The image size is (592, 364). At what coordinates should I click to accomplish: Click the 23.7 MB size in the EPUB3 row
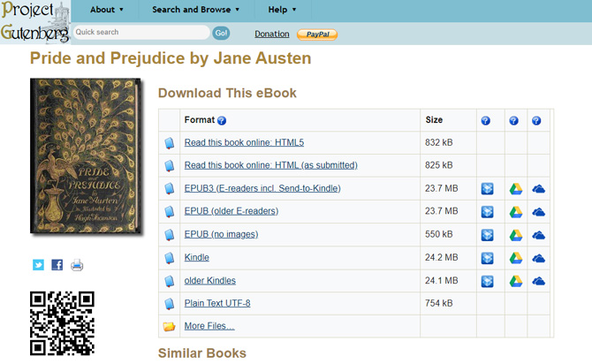(441, 188)
